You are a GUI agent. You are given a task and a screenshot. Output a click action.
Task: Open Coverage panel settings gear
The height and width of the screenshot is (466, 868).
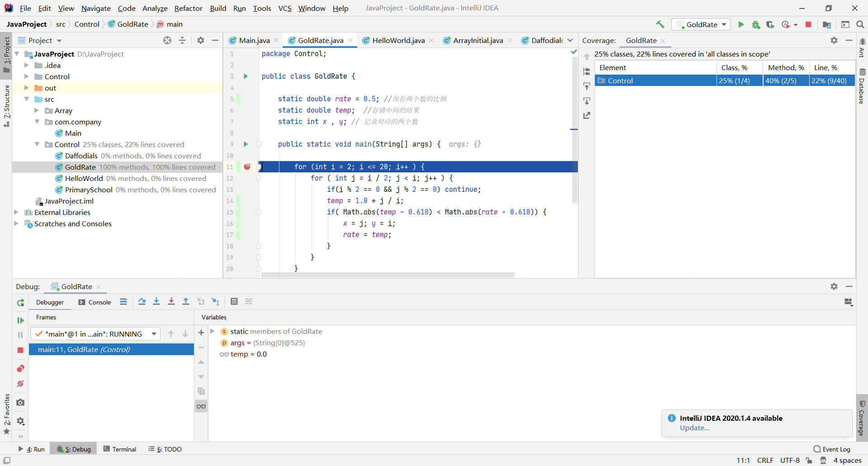[x=834, y=40]
